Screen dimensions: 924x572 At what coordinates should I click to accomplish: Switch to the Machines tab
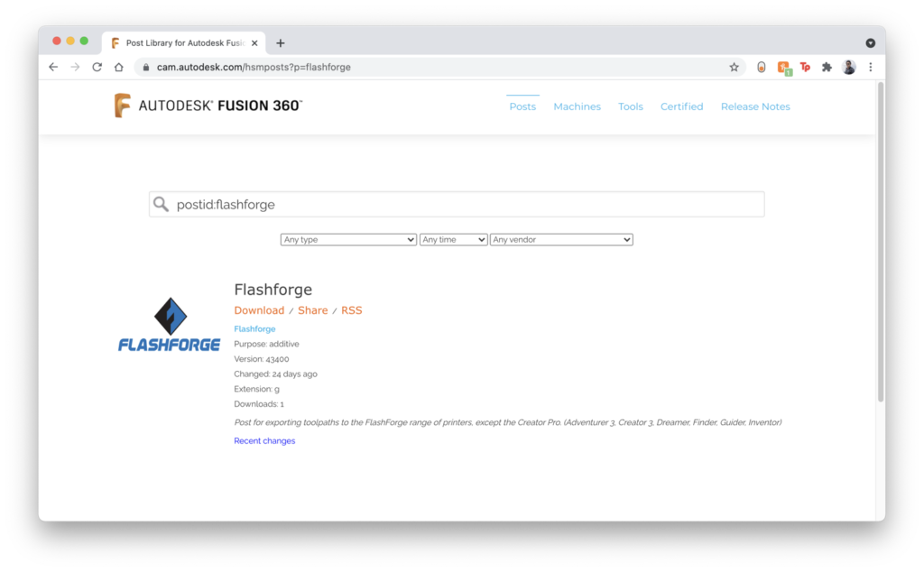point(577,106)
